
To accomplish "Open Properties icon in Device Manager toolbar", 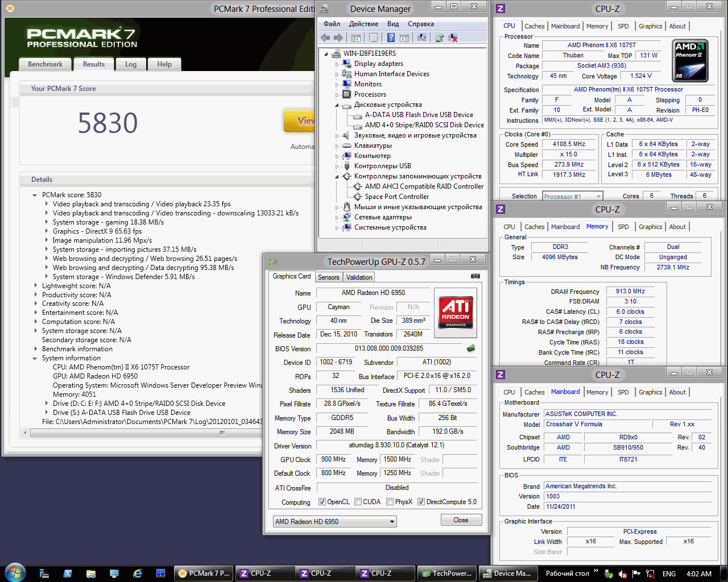I will coord(373,38).
